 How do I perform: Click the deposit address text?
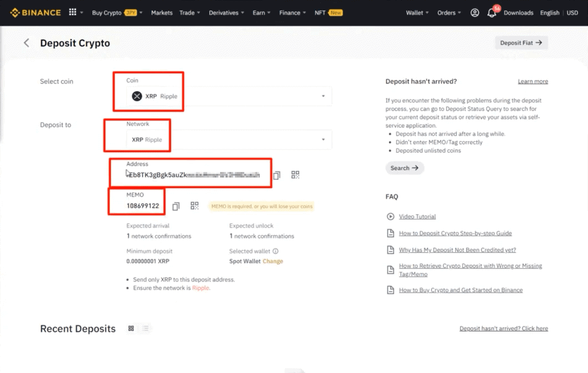click(x=193, y=175)
